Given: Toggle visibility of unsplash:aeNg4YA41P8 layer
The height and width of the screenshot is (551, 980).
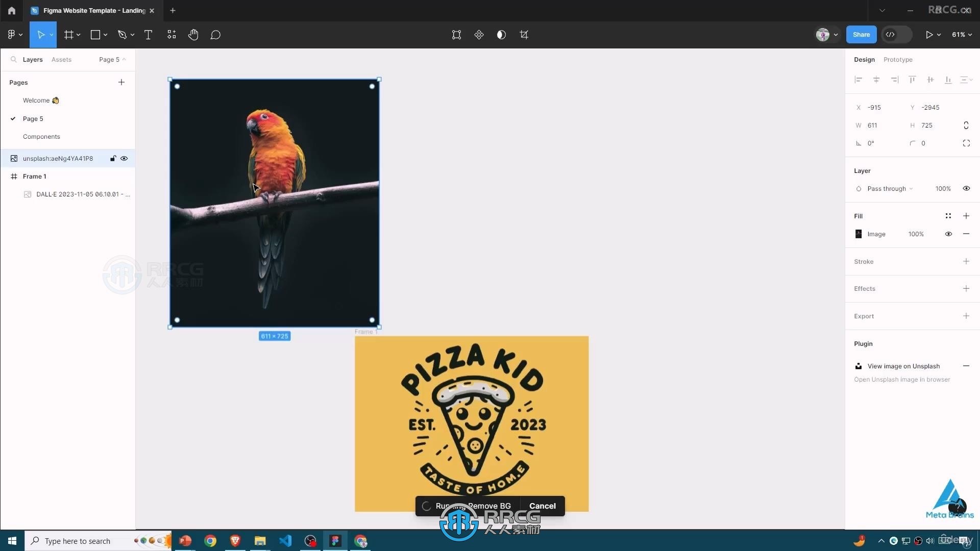Looking at the screenshot, I should (124, 158).
